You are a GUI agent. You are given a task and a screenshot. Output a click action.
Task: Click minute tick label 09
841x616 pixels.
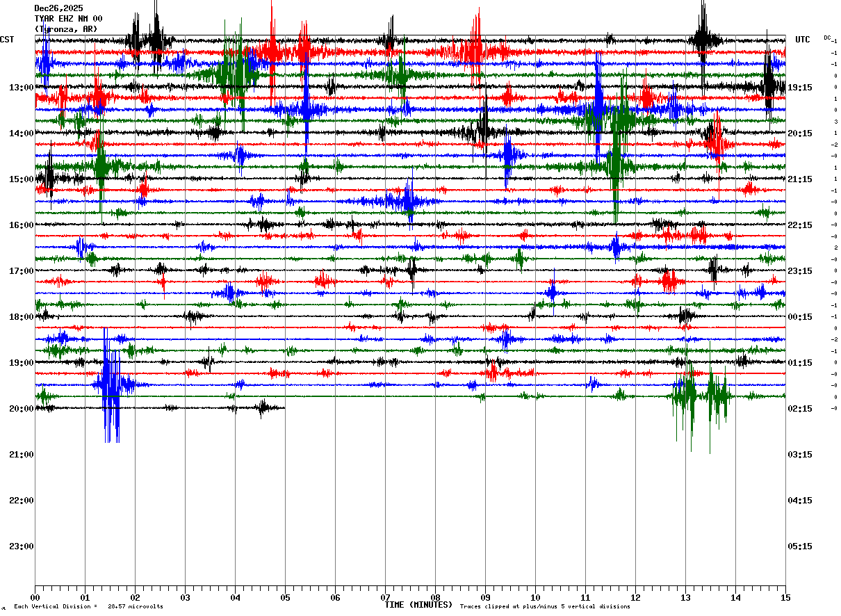point(485,598)
